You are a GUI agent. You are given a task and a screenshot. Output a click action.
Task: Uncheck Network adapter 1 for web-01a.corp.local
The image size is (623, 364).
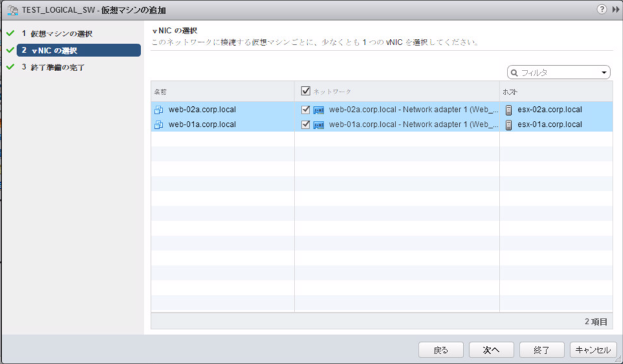304,124
